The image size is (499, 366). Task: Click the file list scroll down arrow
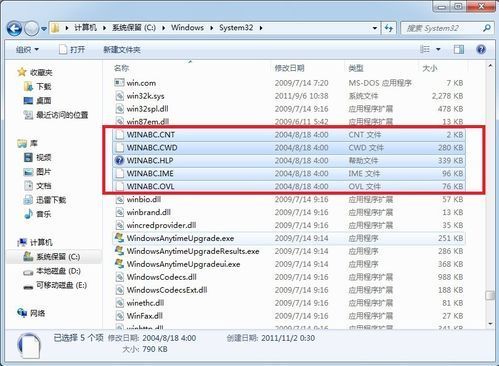click(x=490, y=323)
